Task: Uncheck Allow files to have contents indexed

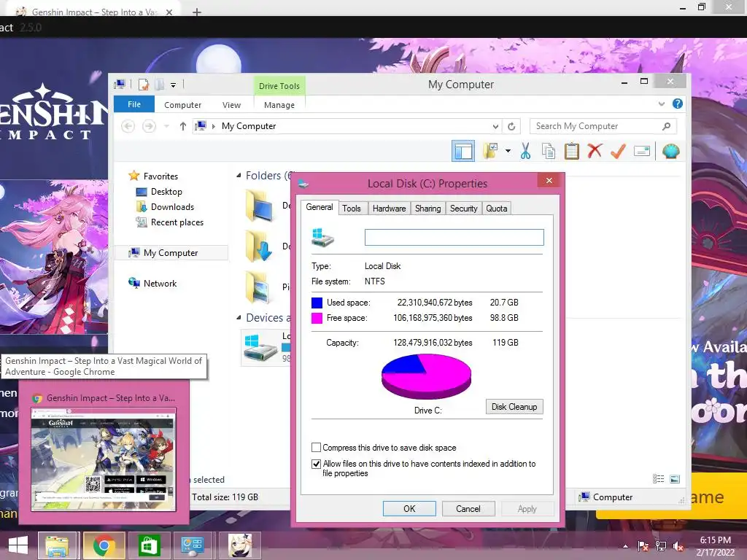Action: click(316, 464)
